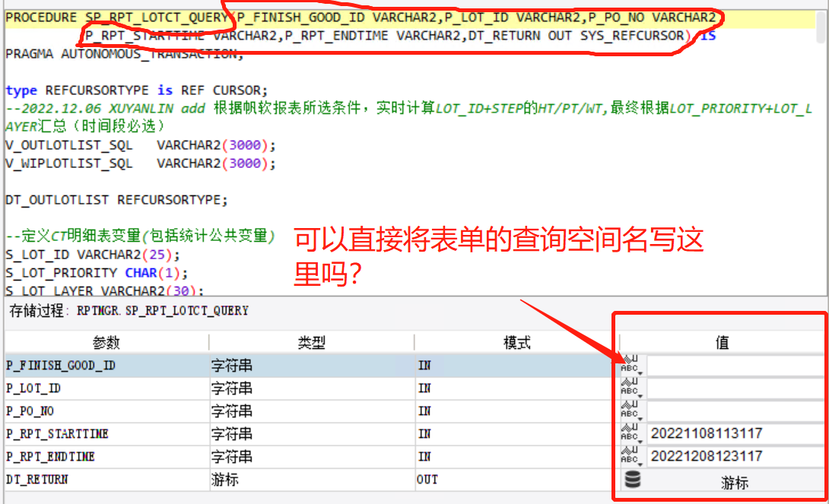Image resolution: width=829 pixels, height=504 pixels.
Task: Click the 值 column header
Action: point(723,342)
